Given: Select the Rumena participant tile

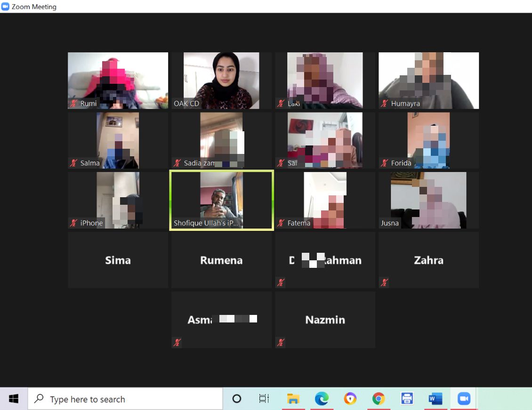Looking at the screenshot, I should pyautogui.click(x=222, y=260).
